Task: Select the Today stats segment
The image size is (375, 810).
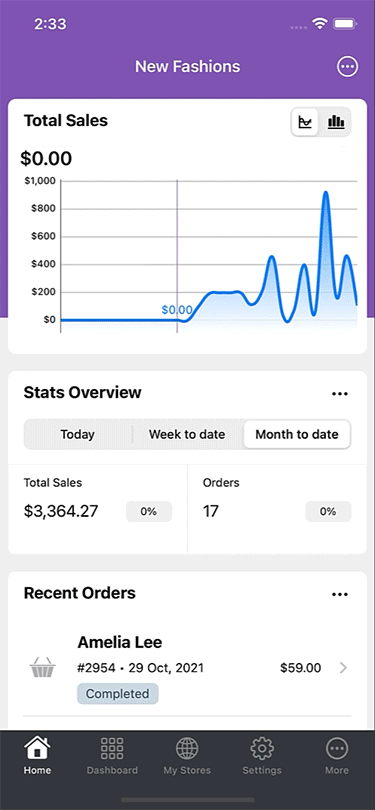Action: pyautogui.click(x=77, y=434)
